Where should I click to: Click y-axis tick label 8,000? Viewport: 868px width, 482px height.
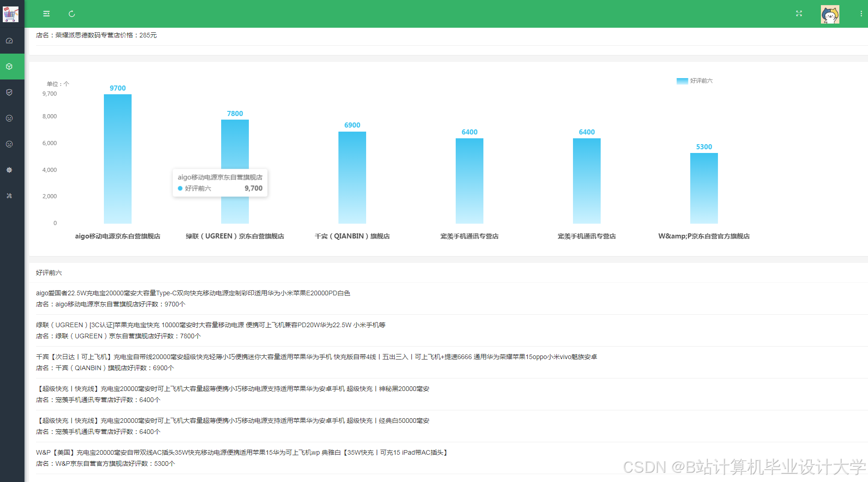coord(49,116)
